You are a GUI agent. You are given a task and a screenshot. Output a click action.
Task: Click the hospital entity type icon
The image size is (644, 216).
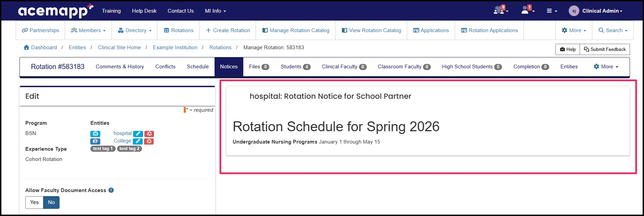pyautogui.click(x=95, y=134)
